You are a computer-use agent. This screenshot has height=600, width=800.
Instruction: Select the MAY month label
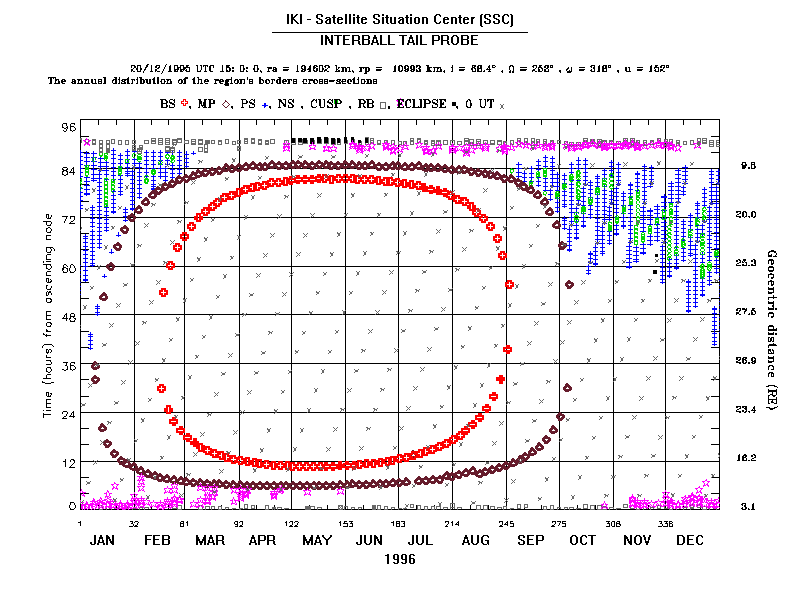point(317,540)
